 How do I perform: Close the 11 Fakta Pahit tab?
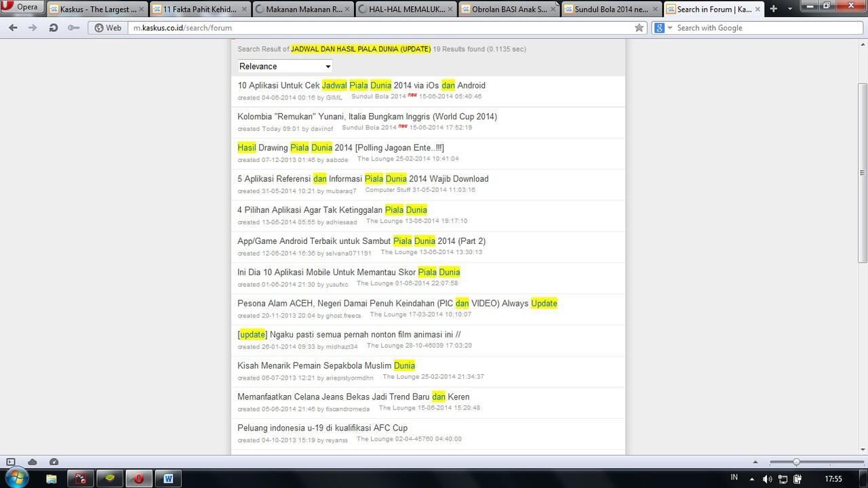[x=244, y=9]
